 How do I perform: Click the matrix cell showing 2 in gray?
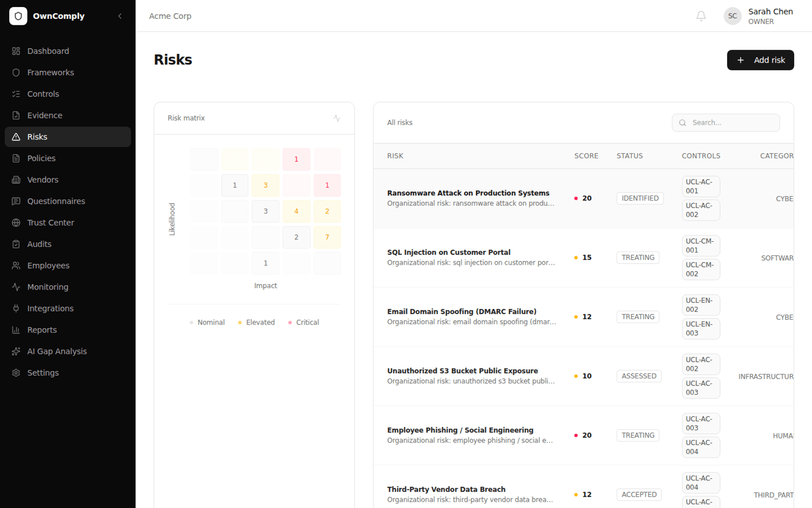(296, 237)
